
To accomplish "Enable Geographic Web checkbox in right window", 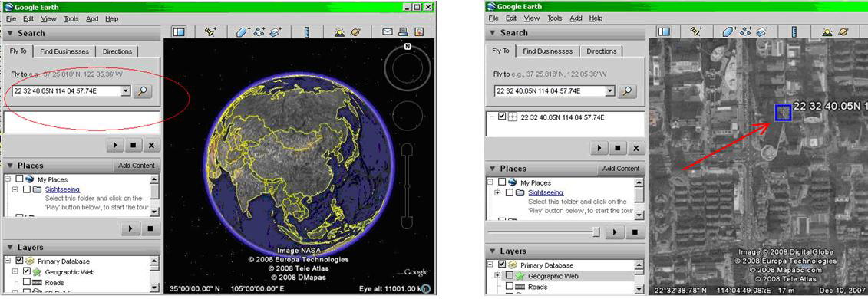I will click(x=510, y=275).
